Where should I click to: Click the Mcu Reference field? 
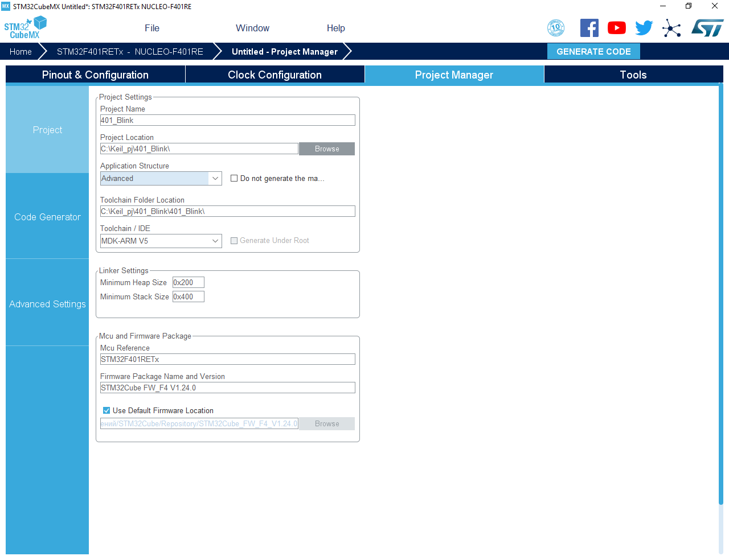coord(228,359)
